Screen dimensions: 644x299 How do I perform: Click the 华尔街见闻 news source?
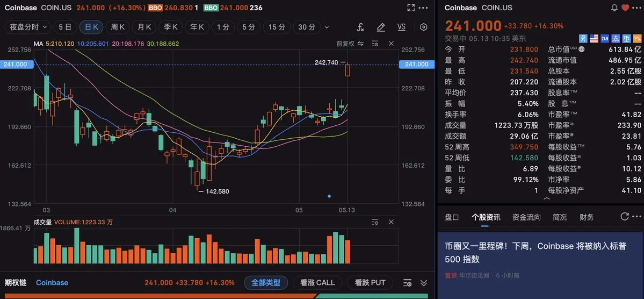pyautogui.click(x=474, y=275)
